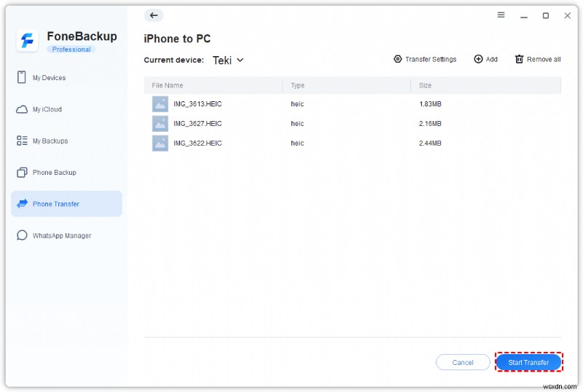Select Phone Transfer section
The height and width of the screenshot is (392, 583).
pos(66,204)
